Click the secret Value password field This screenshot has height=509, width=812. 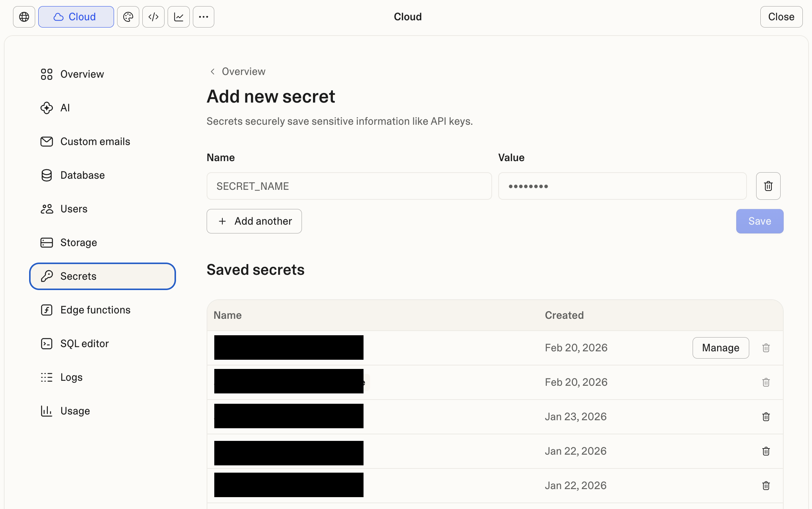(622, 186)
